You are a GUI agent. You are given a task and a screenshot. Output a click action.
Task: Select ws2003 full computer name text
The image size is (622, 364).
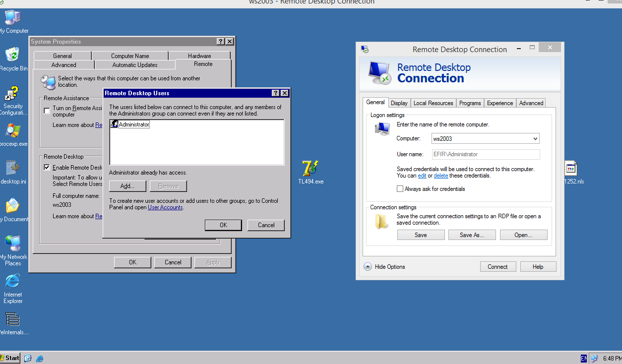click(x=62, y=205)
